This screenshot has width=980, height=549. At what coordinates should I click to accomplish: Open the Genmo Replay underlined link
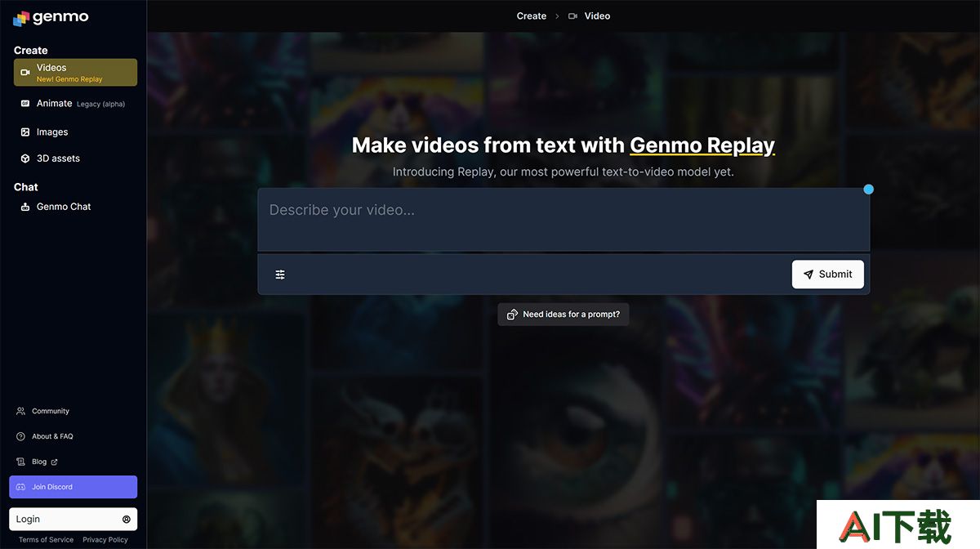tap(702, 145)
